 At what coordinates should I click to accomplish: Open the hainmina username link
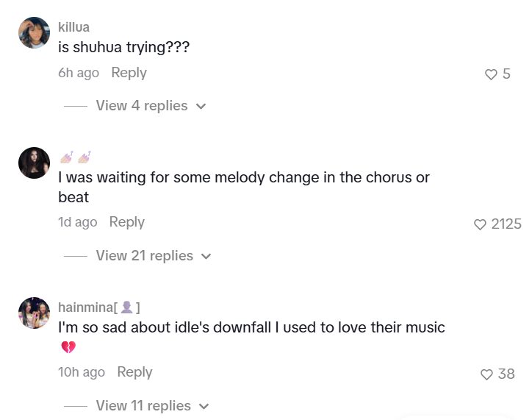pyautogui.click(x=99, y=307)
